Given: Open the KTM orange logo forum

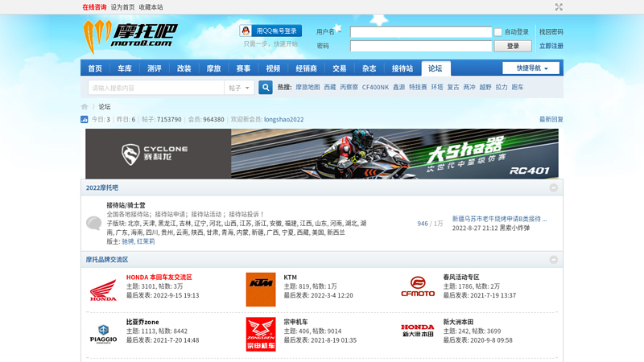Looking at the screenshot, I should pos(261,290).
